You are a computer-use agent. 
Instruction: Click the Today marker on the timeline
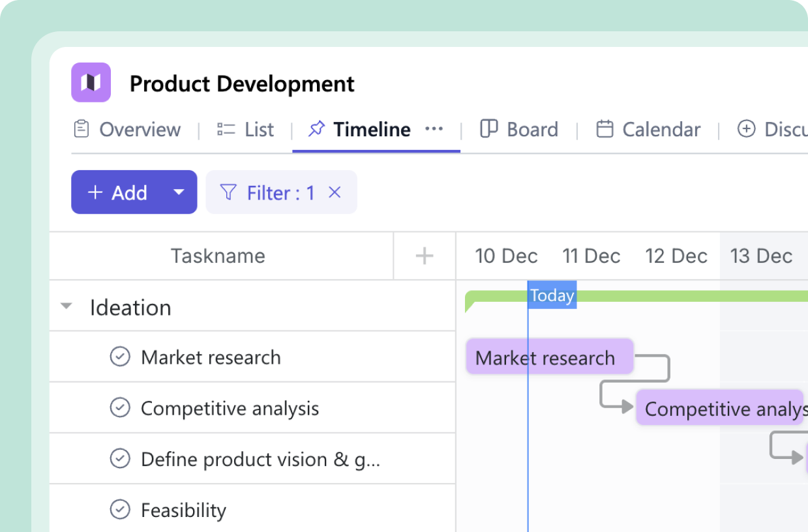point(552,295)
